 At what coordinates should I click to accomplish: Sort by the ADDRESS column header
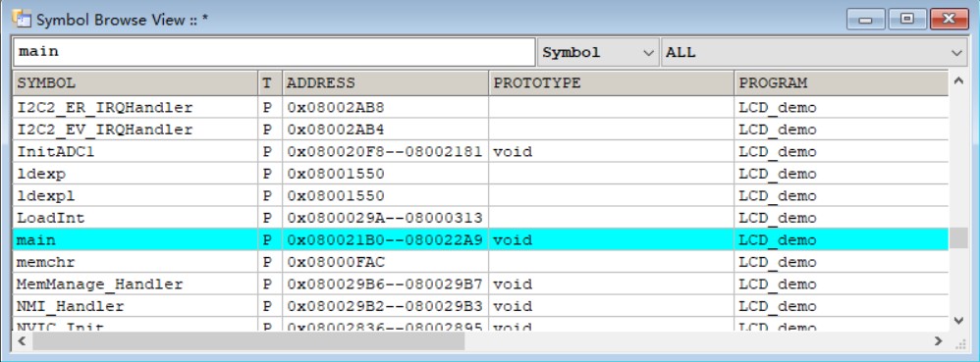[386, 83]
